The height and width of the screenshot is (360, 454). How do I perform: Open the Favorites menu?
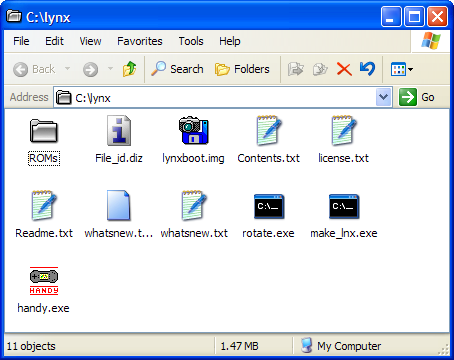pyautogui.click(x=140, y=41)
